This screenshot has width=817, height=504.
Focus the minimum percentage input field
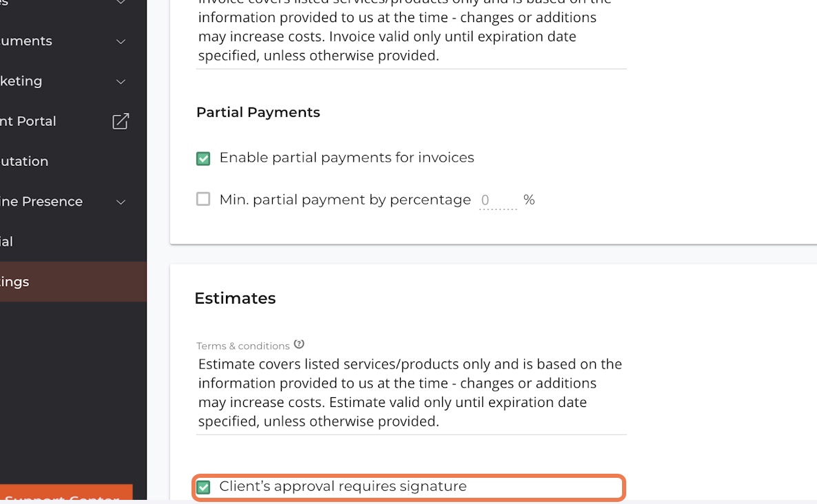tap(498, 200)
